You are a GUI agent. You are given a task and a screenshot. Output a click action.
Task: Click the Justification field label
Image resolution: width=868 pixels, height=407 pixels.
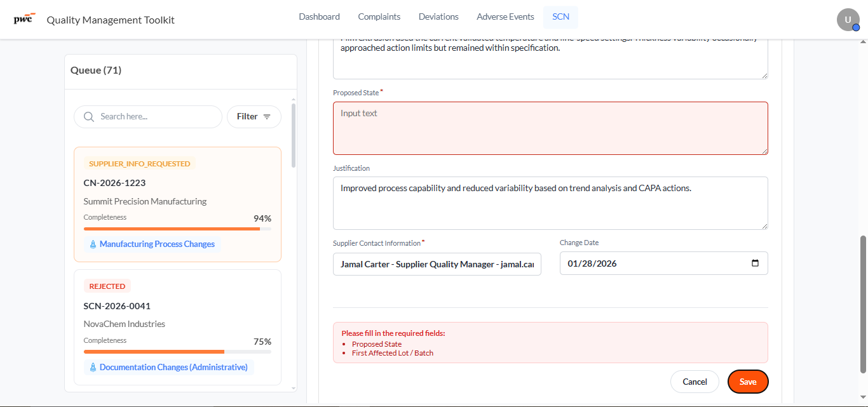pyautogui.click(x=351, y=168)
